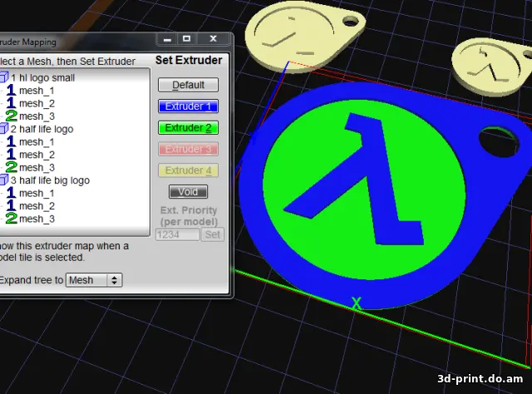The image size is (532, 394).
Task: Close the Extruder Mapping window
Action: pyautogui.click(x=213, y=39)
